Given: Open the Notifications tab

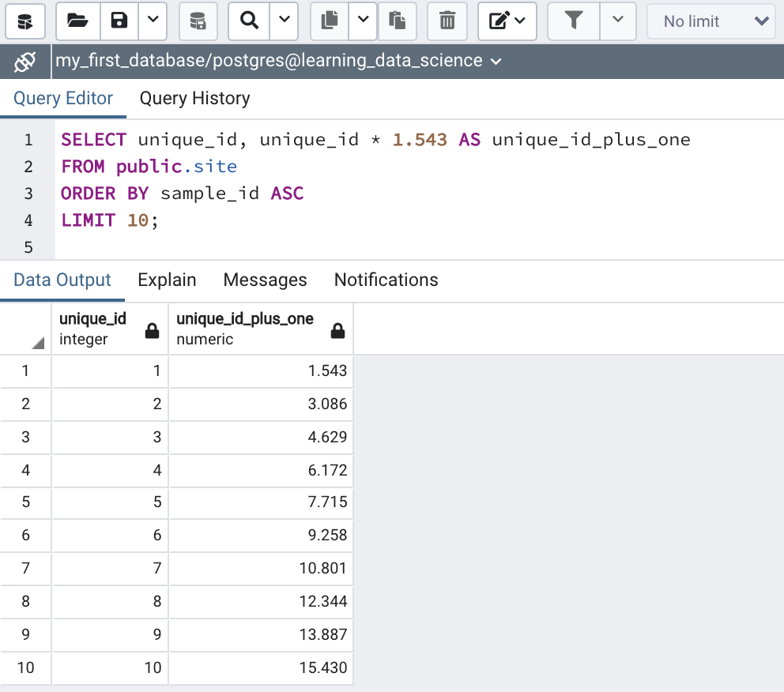Looking at the screenshot, I should [386, 280].
